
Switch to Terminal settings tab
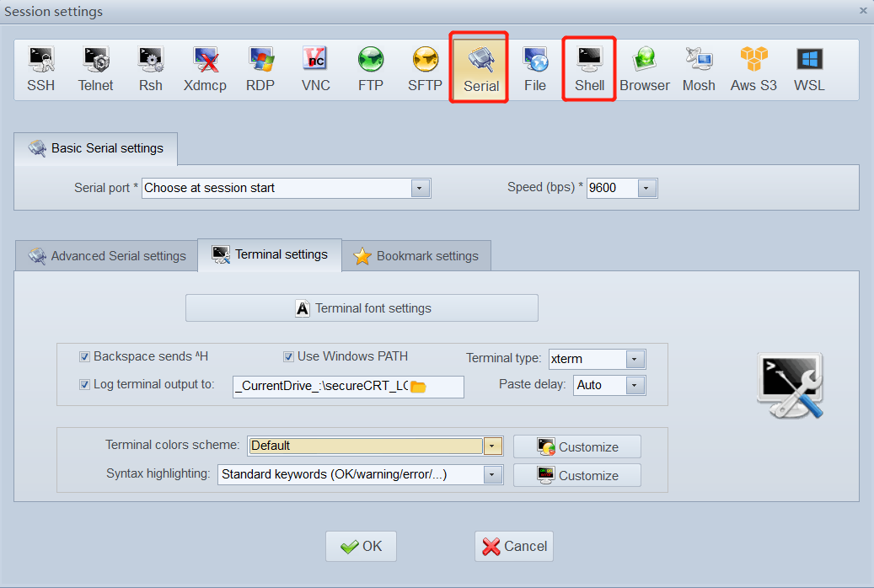point(270,254)
